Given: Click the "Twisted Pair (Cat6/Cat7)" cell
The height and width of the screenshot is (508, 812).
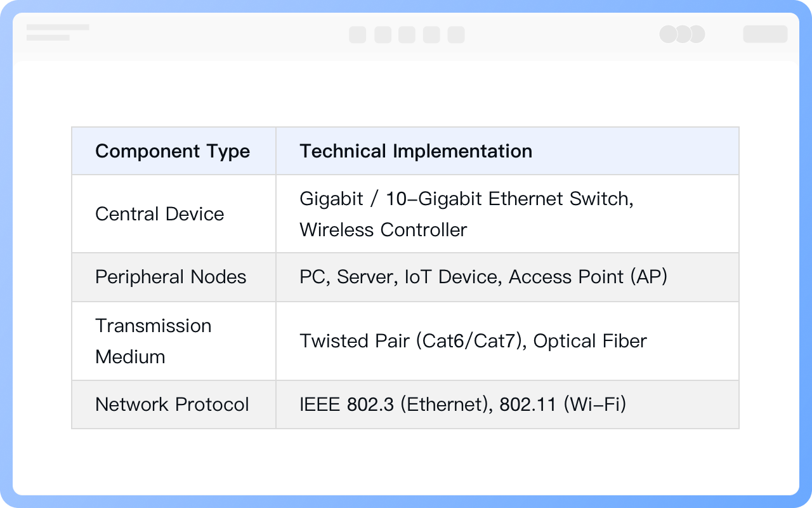Looking at the screenshot, I should [x=473, y=341].
